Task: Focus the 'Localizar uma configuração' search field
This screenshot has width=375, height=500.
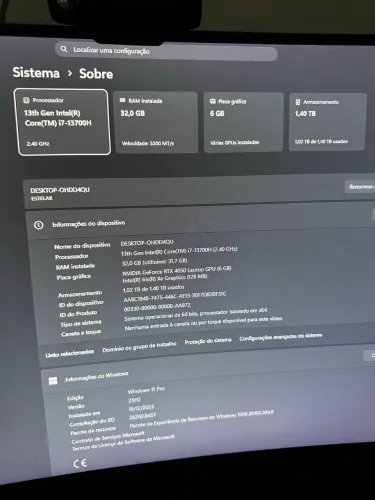Action: 166,52
